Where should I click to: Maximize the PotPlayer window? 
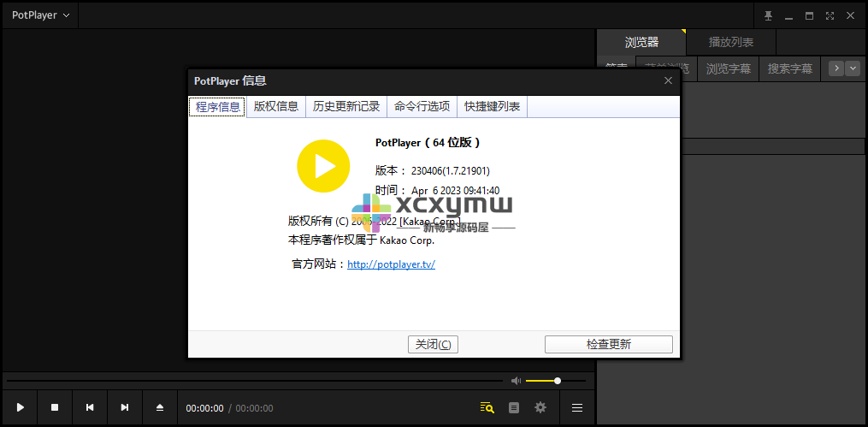click(x=809, y=15)
